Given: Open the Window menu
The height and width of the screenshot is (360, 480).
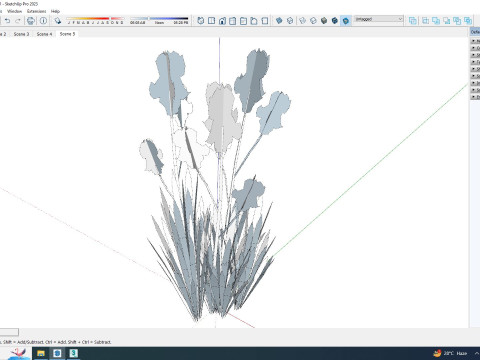Looking at the screenshot, I should 14,11.
